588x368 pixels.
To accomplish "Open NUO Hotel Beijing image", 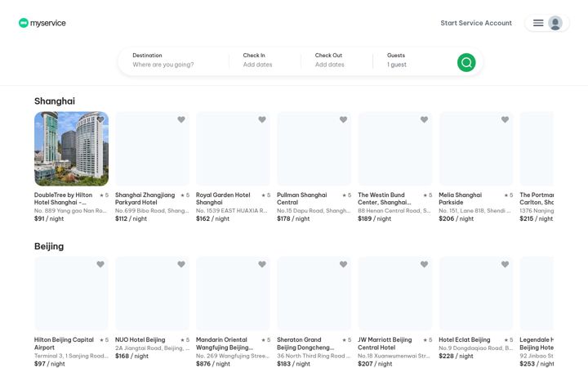I will click(152, 294).
